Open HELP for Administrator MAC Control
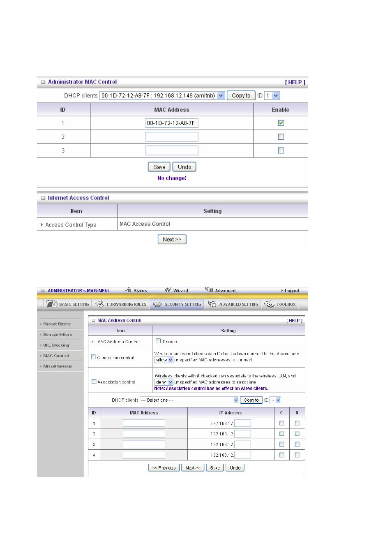 [x=295, y=82]
